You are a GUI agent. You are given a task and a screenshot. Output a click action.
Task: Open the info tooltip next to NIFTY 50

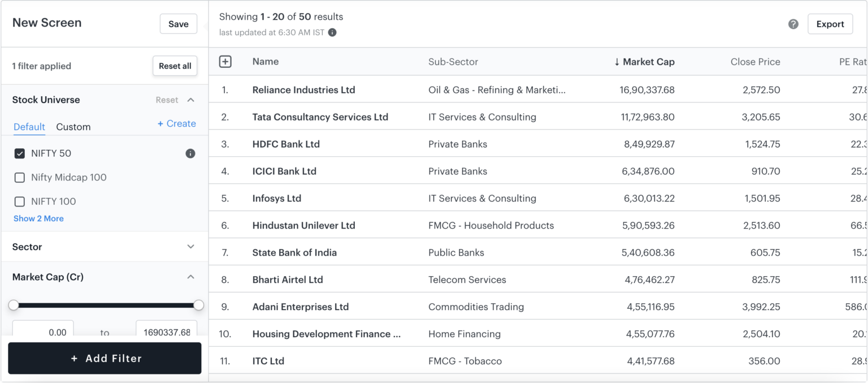click(x=190, y=153)
